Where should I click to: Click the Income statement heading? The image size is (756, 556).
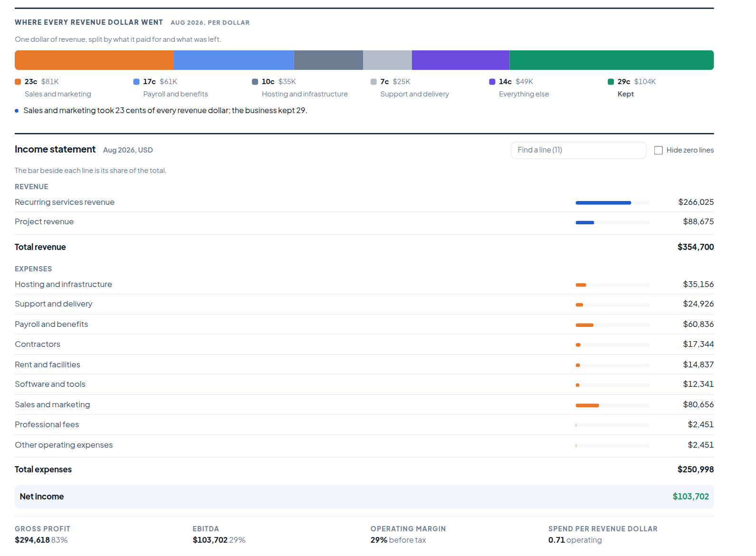(55, 149)
